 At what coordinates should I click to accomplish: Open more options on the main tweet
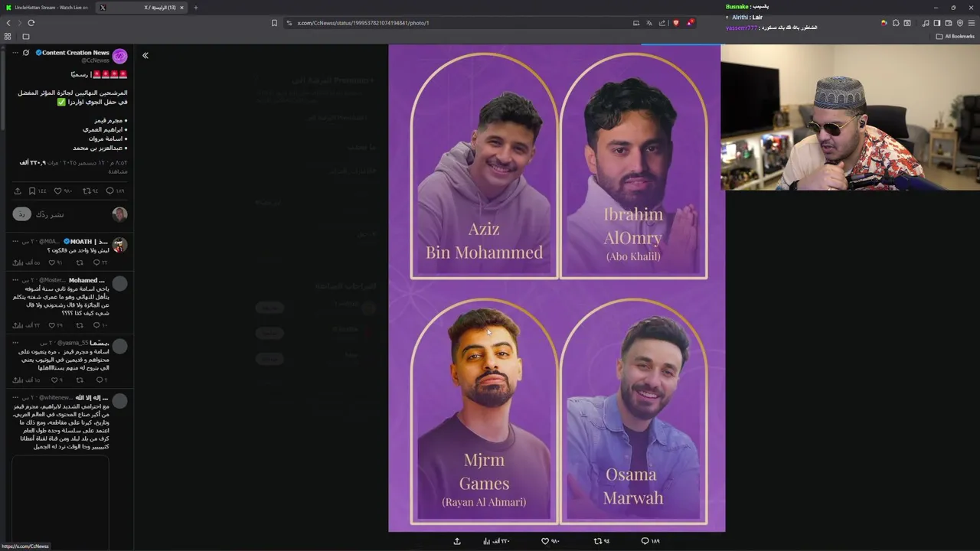click(x=15, y=53)
